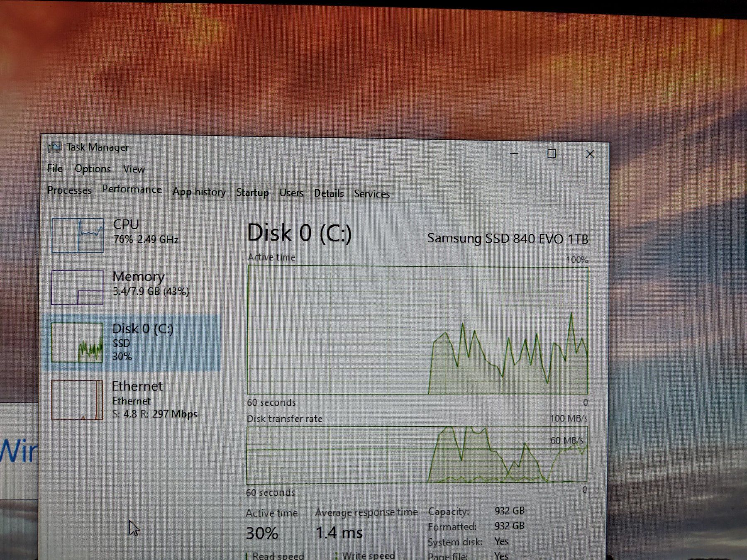The width and height of the screenshot is (747, 560).
Task: Select the Performance tab
Action: pos(132,189)
